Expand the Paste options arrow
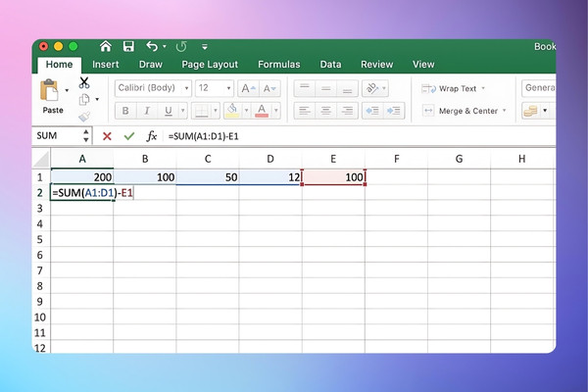The width and height of the screenshot is (588, 392). 67,90
